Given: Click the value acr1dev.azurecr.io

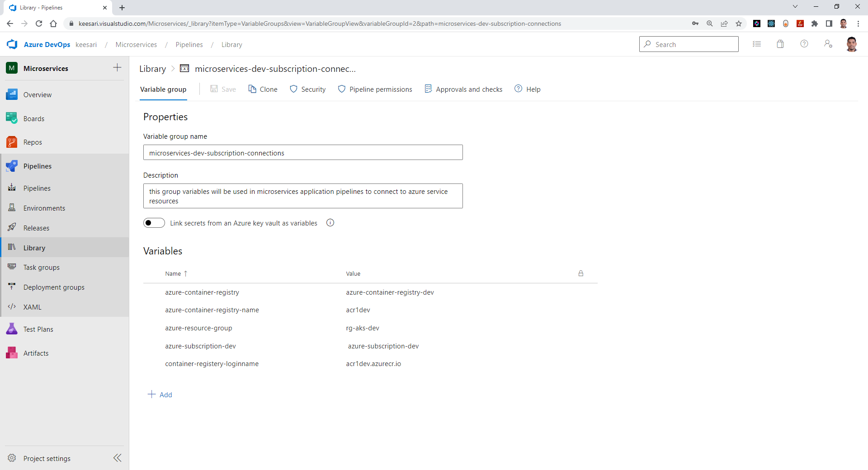Looking at the screenshot, I should (373, 364).
